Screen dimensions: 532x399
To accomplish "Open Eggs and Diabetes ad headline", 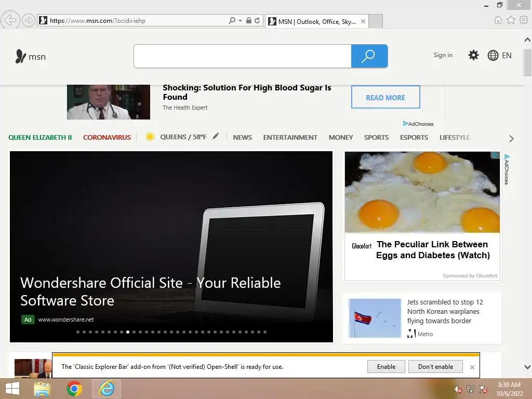I will [x=433, y=250].
